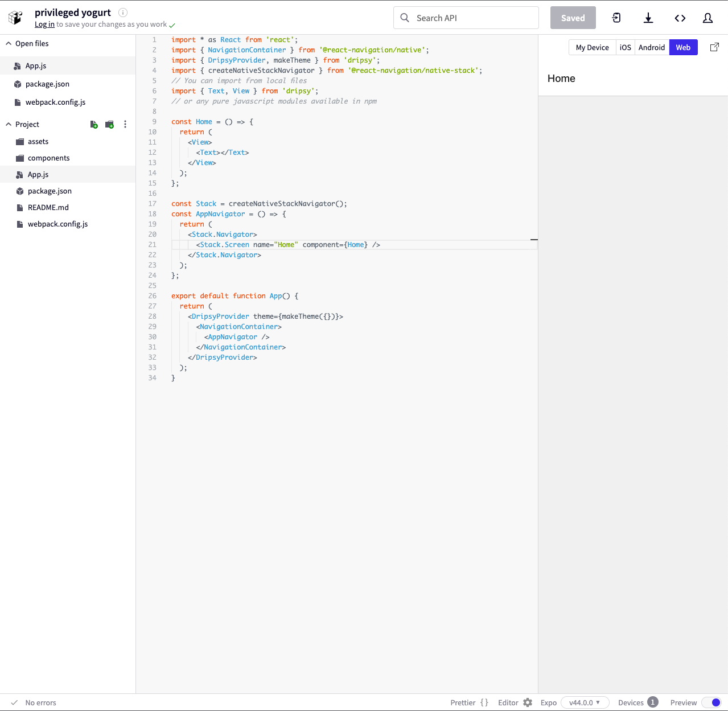Image resolution: width=728 pixels, height=711 pixels.
Task: Create a new file in the Project
Action: point(93,124)
